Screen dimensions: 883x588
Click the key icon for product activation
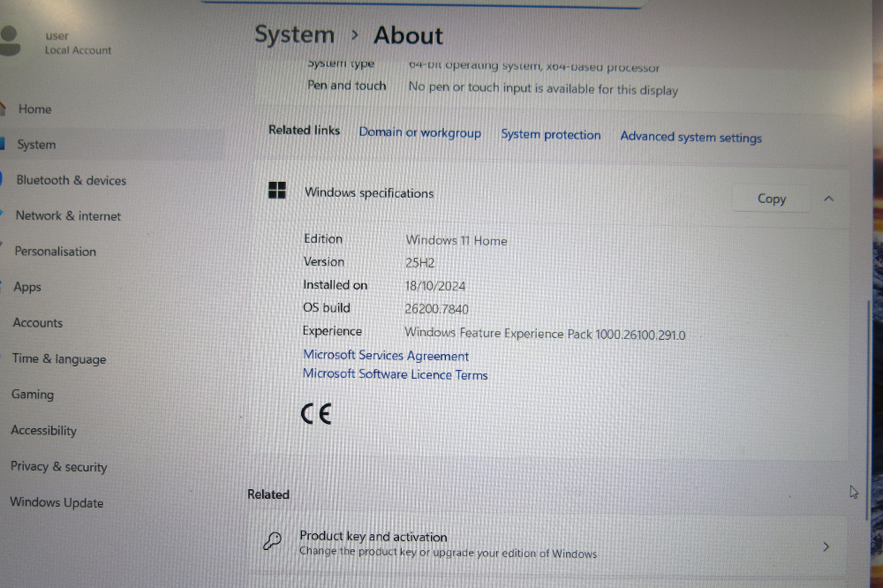pos(273,541)
